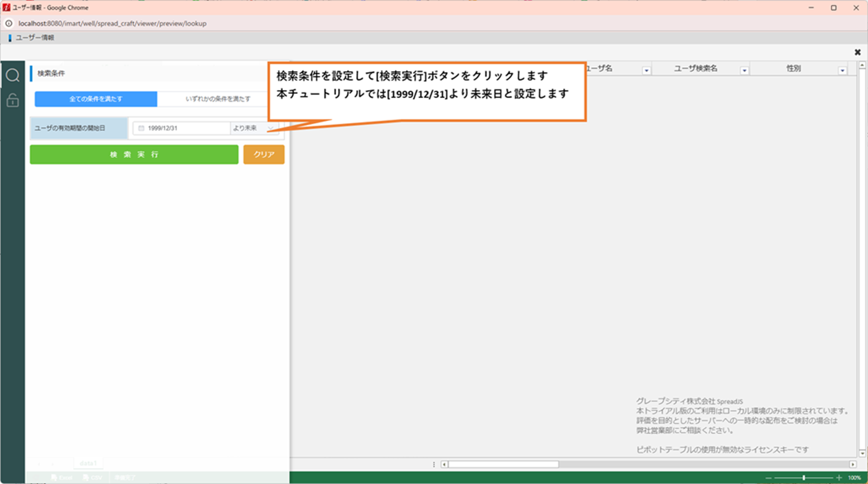
Task: Open the より未来 comparison dropdown
Action: pyautogui.click(x=254, y=128)
